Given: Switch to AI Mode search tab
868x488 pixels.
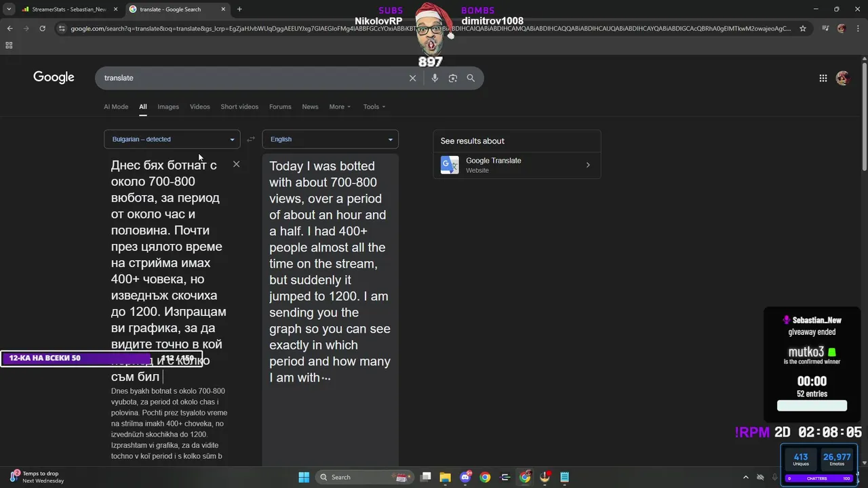Looking at the screenshot, I should coord(116,106).
